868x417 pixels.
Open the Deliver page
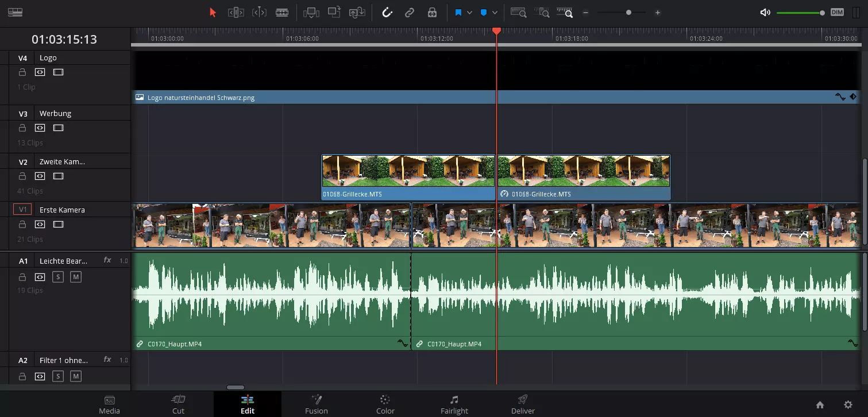[523, 404]
